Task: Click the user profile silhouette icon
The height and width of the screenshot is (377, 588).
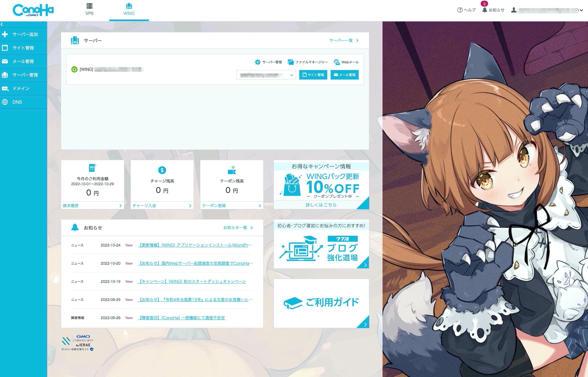Action: [x=514, y=10]
